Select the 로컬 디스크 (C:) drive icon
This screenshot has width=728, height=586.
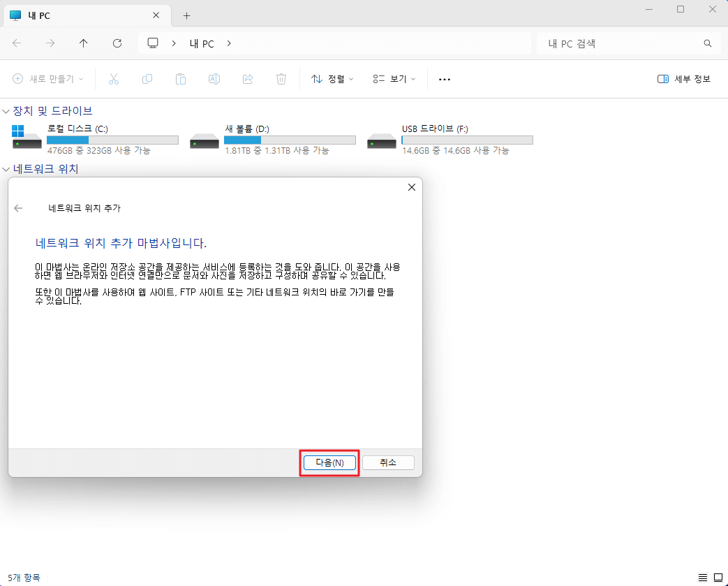click(27, 137)
